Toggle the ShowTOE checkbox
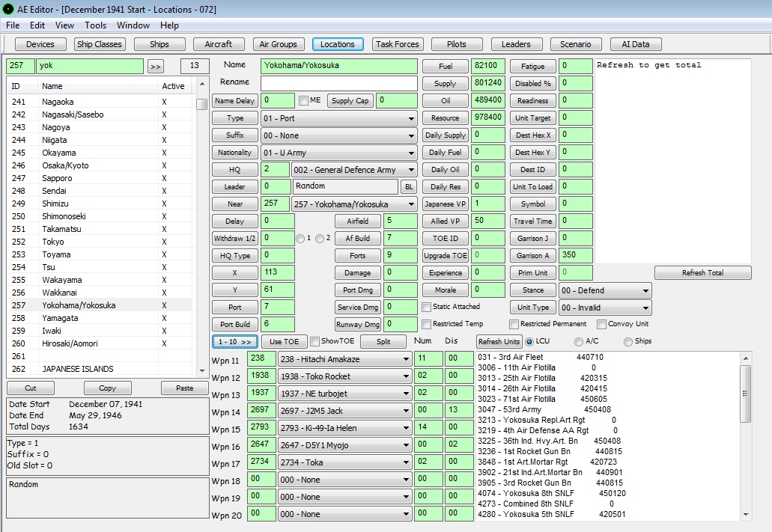 pos(315,342)
